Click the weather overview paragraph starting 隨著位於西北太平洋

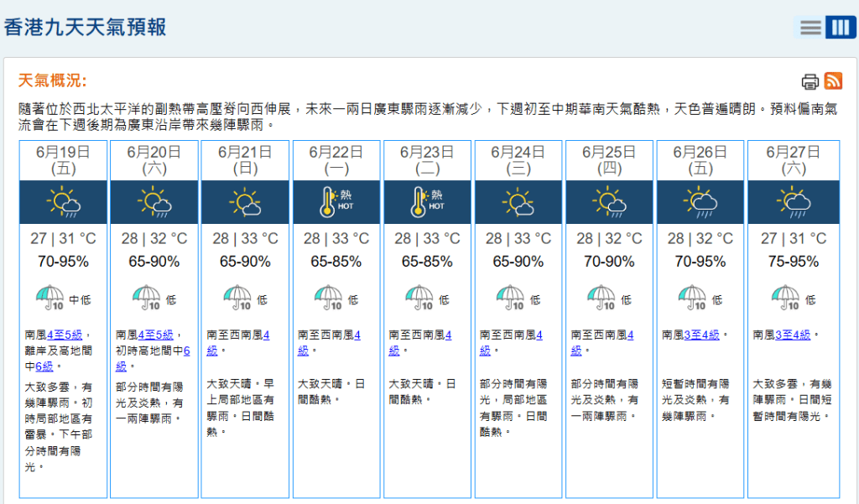click(428, 117)
